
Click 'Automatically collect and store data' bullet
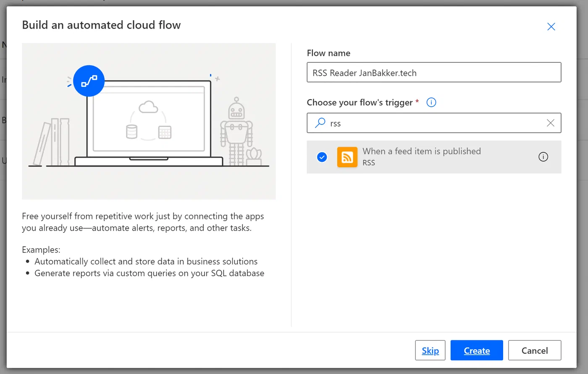pos(146,261)
